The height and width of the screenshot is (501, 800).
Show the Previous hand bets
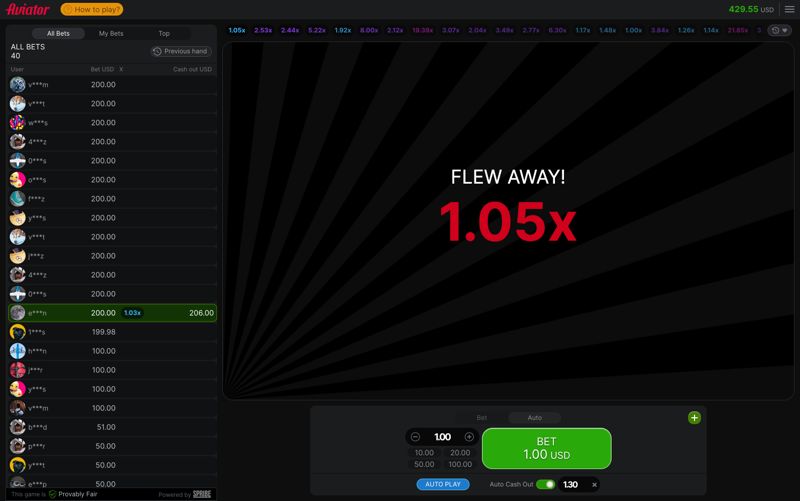(181, 51)
